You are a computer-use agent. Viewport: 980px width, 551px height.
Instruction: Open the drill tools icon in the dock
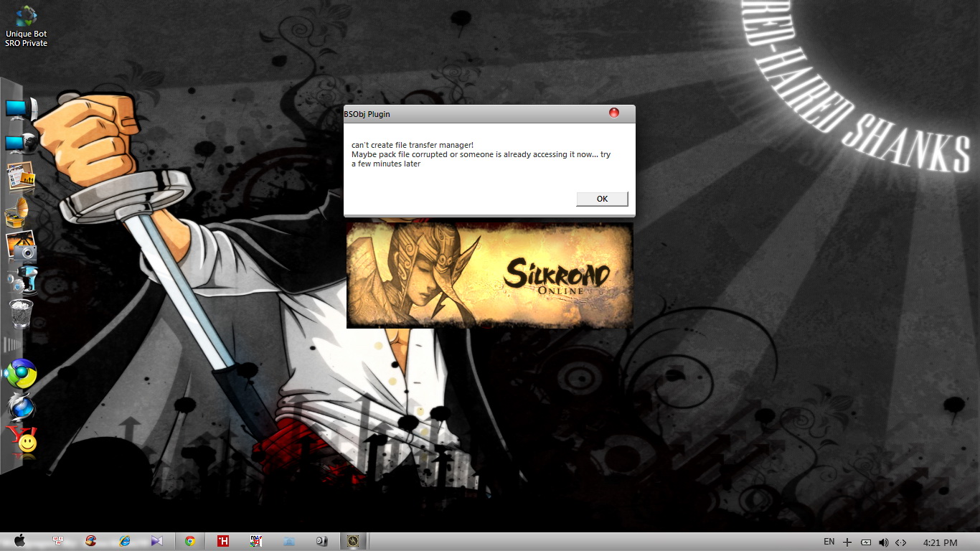[21, 279]
